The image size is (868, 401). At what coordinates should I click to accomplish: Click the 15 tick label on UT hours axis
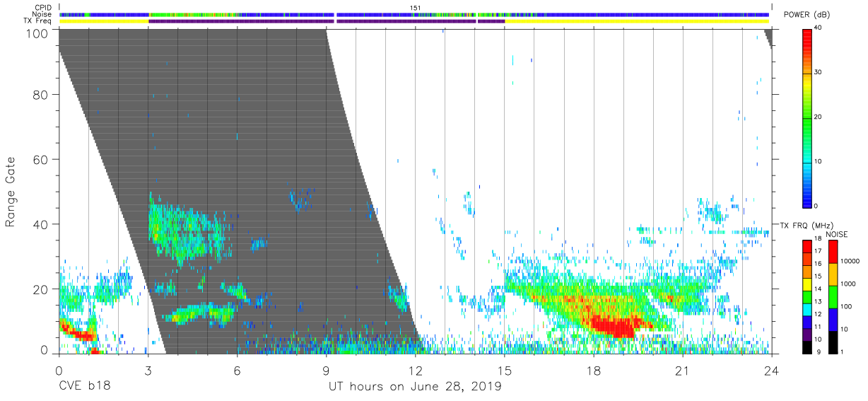505,371
